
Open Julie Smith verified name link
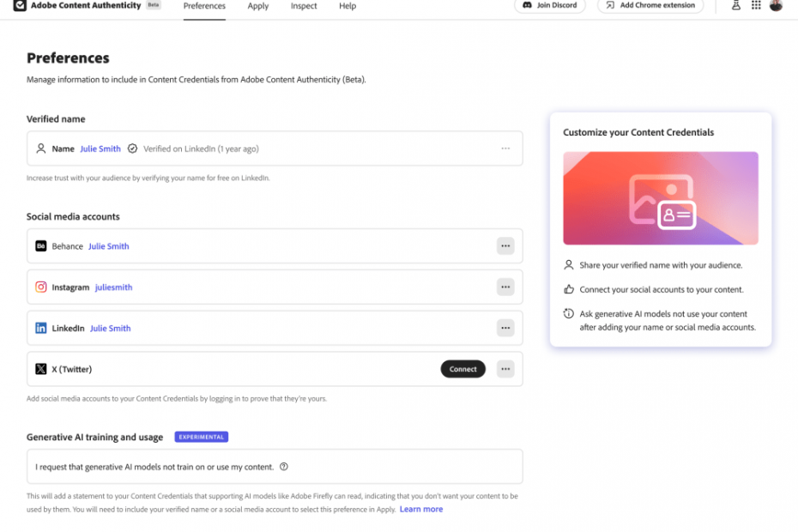[x=100, y=148]
